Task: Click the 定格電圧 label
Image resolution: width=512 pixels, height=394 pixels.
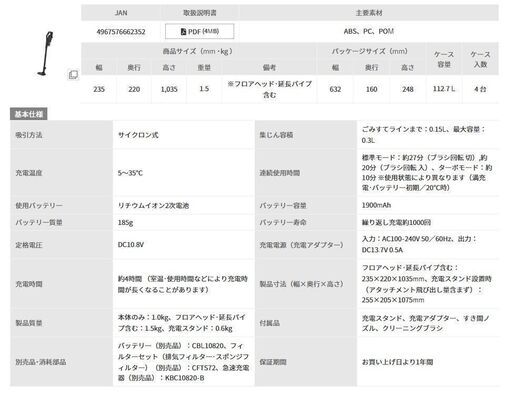Action: pyautogui.click(x=29, y=245)
